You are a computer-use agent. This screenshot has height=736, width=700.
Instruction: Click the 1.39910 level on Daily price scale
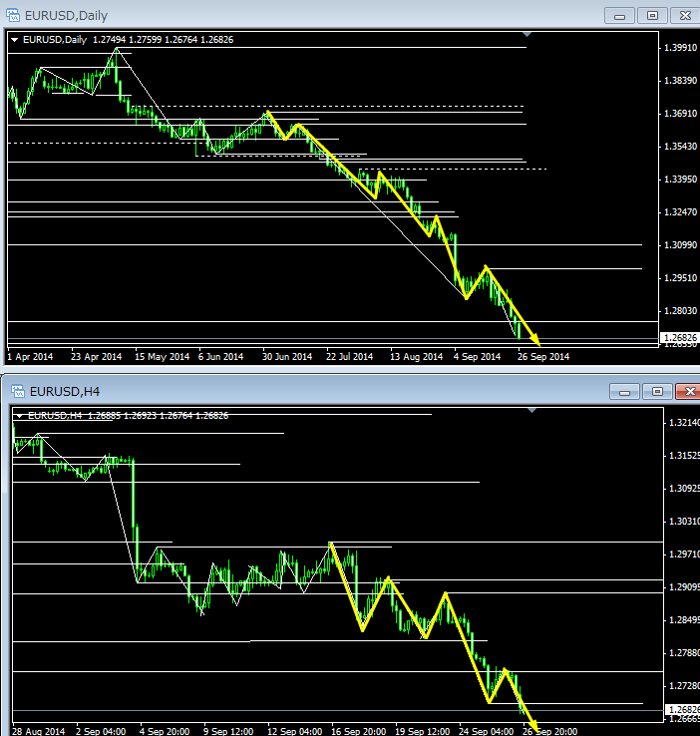click(679, 47)
